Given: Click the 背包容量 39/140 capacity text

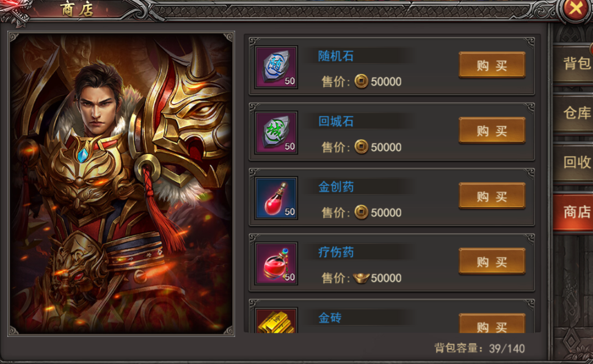Looking at the screenshot, I should coord(479,348).
